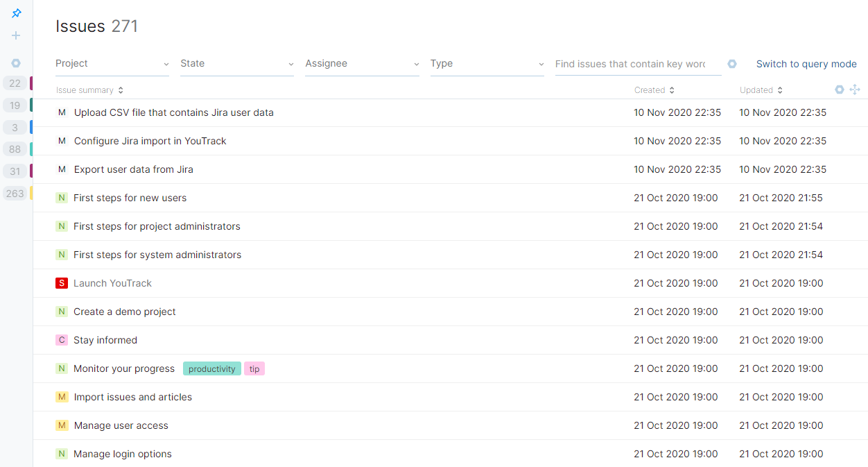Expand the Assignee filter dropdown

tap(362, 64)
